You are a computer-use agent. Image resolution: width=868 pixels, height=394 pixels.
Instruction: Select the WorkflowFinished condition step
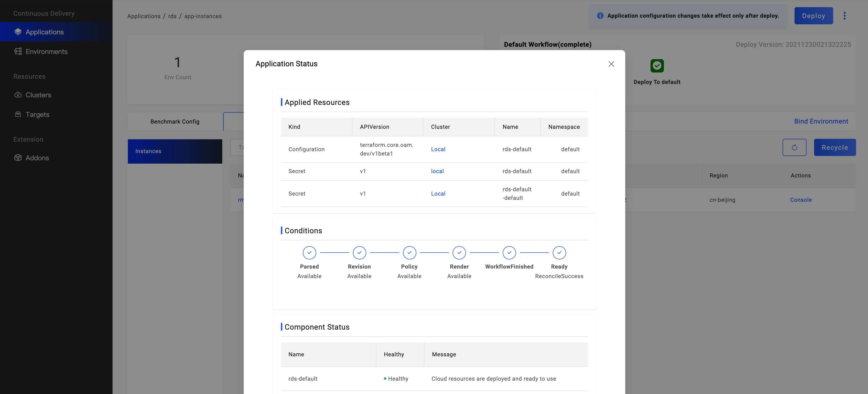pos(509,253)
